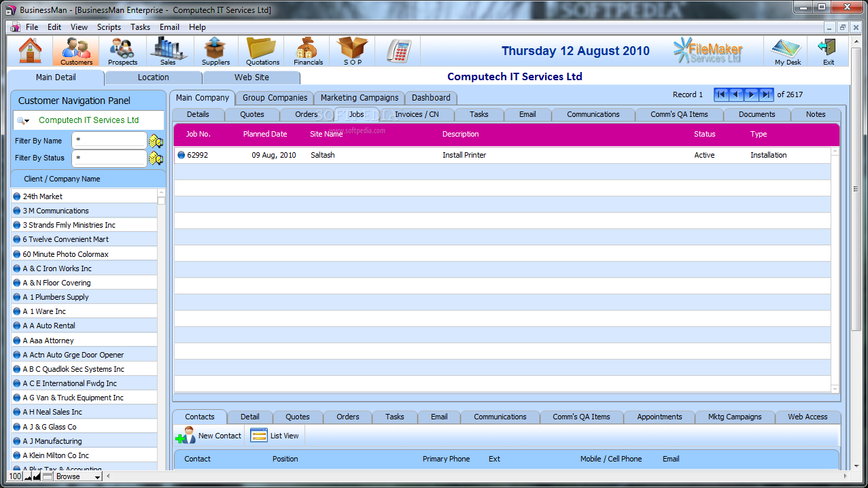Screen dimensions: 868x488
Task: Switch contacts to List View
Action: 275,436
